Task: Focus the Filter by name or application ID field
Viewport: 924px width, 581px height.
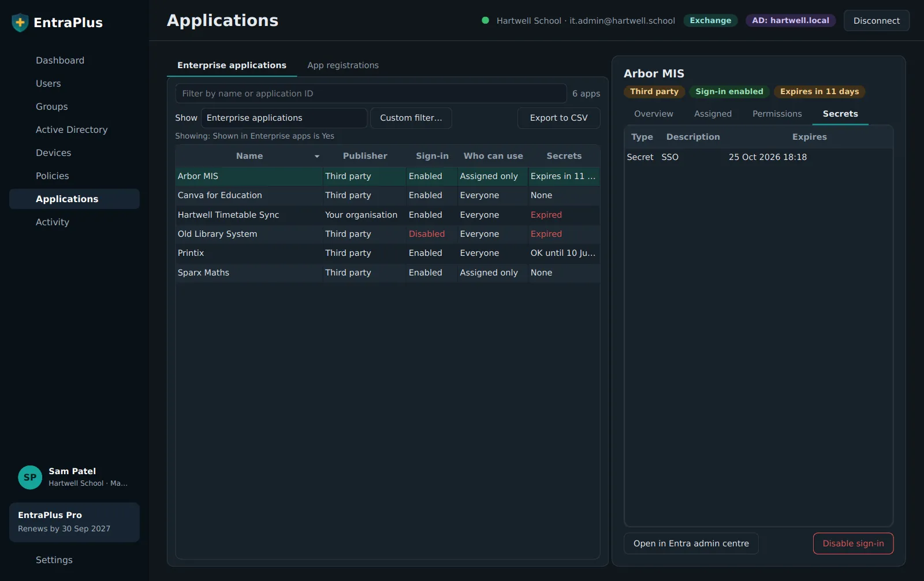Action: (371, 94)
